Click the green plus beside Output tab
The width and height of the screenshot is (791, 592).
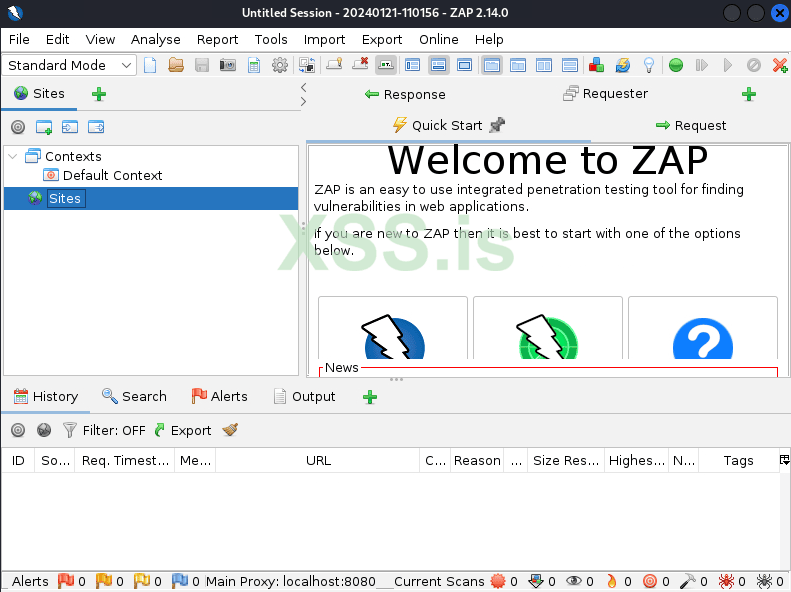pos(370,397)
